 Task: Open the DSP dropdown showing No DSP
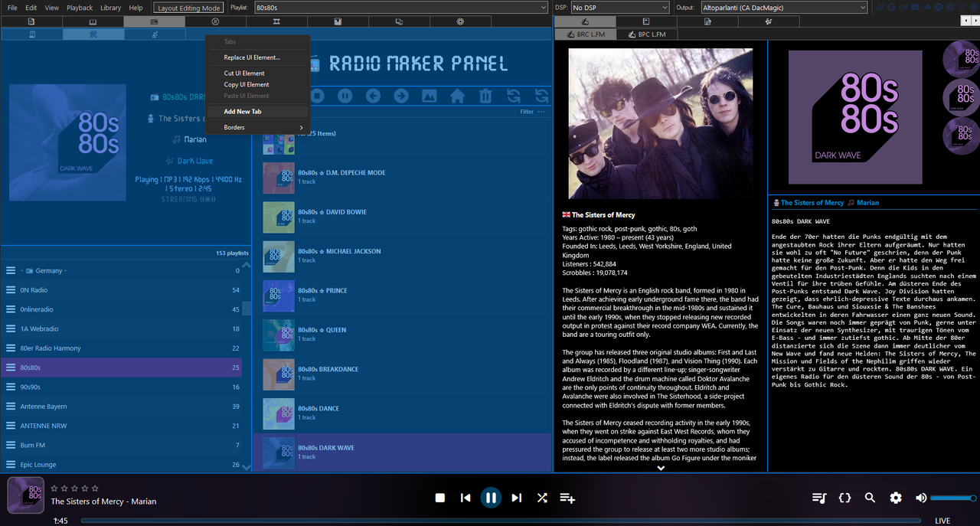click(x=619, y=8)
